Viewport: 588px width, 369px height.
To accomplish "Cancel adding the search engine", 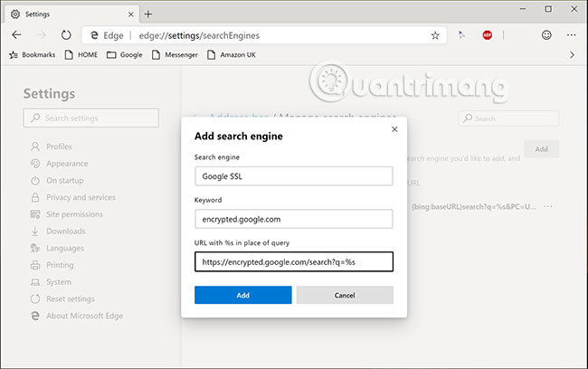I will tap(345, 295).
